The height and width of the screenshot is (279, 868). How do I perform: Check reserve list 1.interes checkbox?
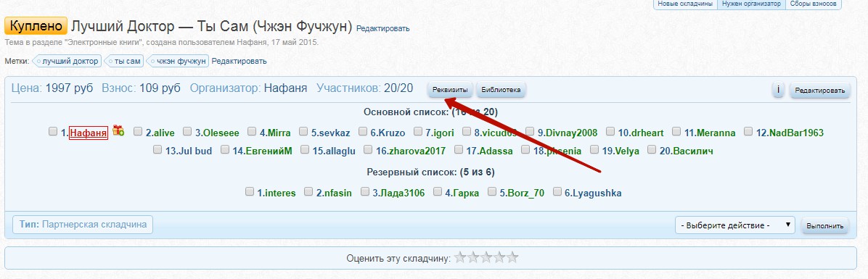click(x=250, y=192)
